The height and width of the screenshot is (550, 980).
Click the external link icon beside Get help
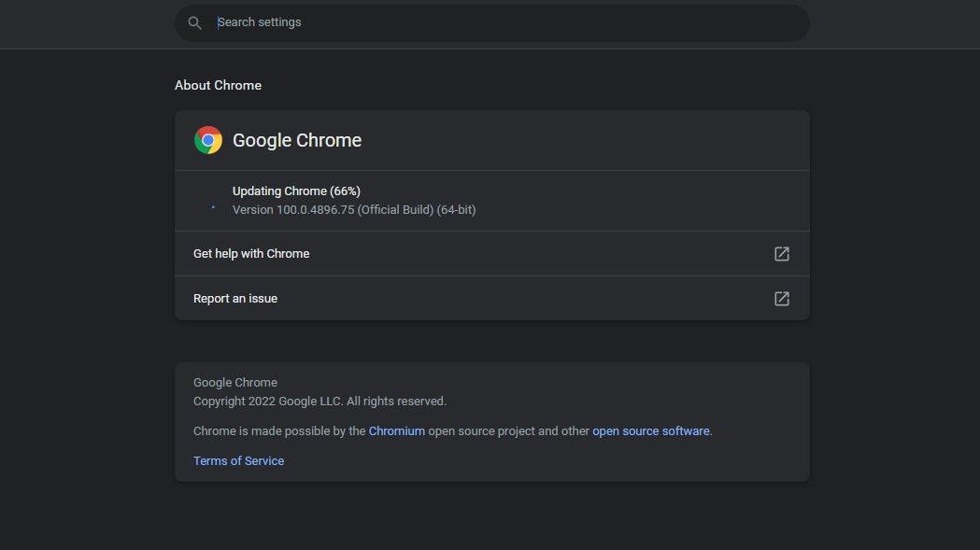pos(781,253)
